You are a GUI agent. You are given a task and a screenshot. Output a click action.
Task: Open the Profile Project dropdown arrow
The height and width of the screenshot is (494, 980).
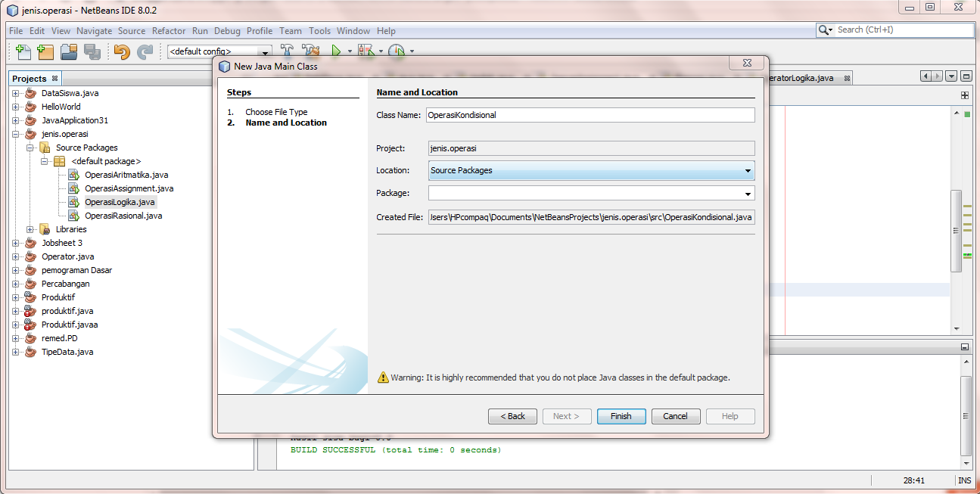pyautogui.click(x=412, y=51)
